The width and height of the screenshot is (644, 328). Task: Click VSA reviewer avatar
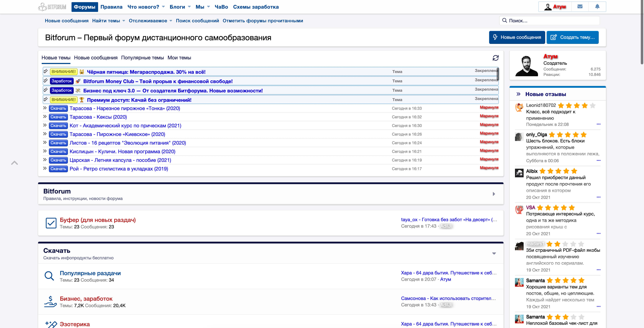[519, 210]
